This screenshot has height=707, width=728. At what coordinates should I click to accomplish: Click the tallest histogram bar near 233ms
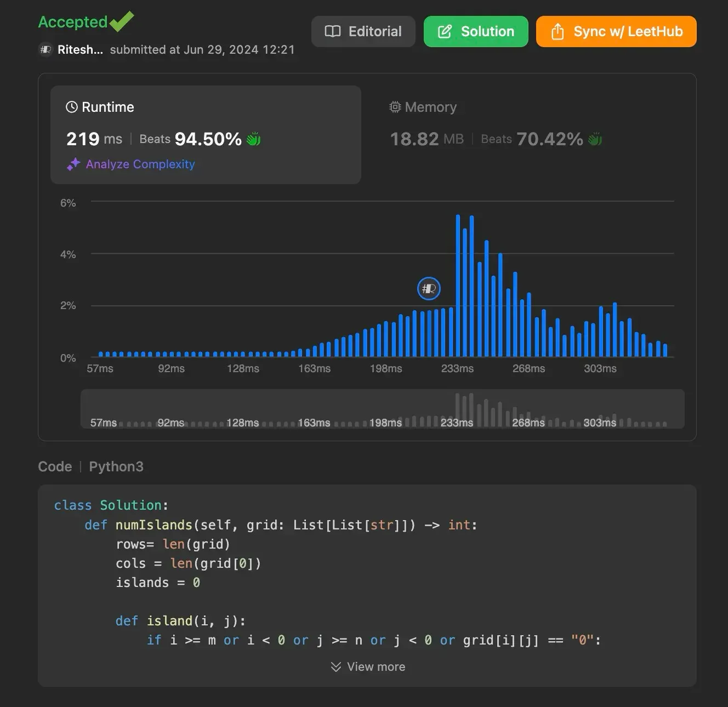pos(458,286)
